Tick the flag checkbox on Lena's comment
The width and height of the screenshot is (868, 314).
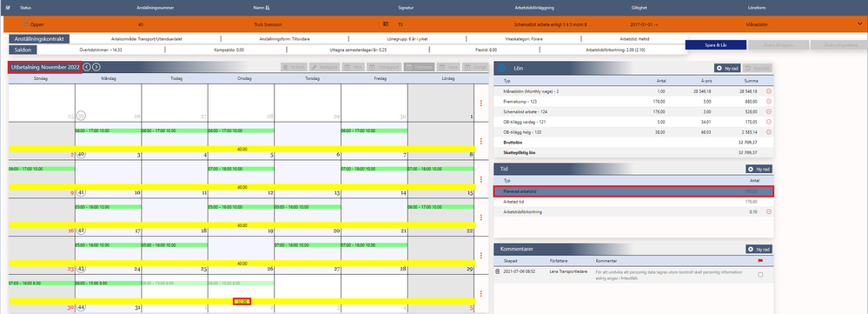coord(760,275)
